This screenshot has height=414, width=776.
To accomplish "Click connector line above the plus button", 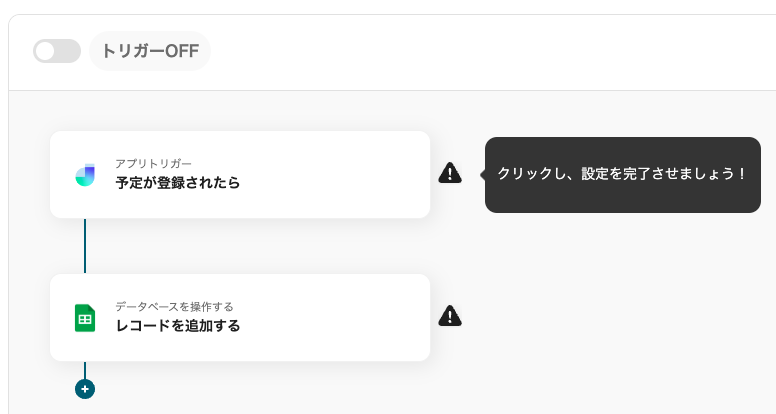I will pos(85,369).
